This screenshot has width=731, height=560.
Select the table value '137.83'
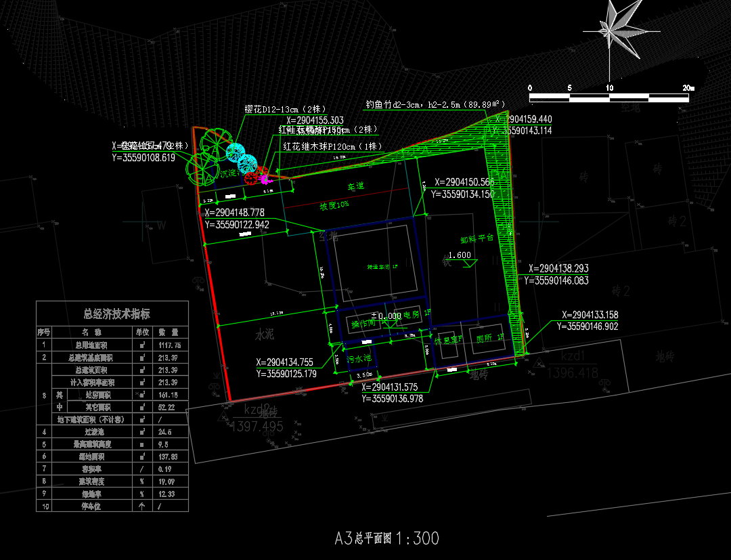168,456
